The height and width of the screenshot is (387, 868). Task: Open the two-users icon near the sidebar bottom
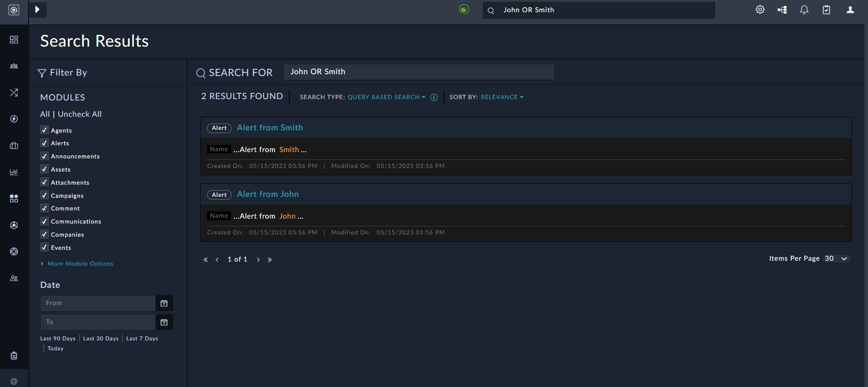pyautogui.click(x=14, y=278)
